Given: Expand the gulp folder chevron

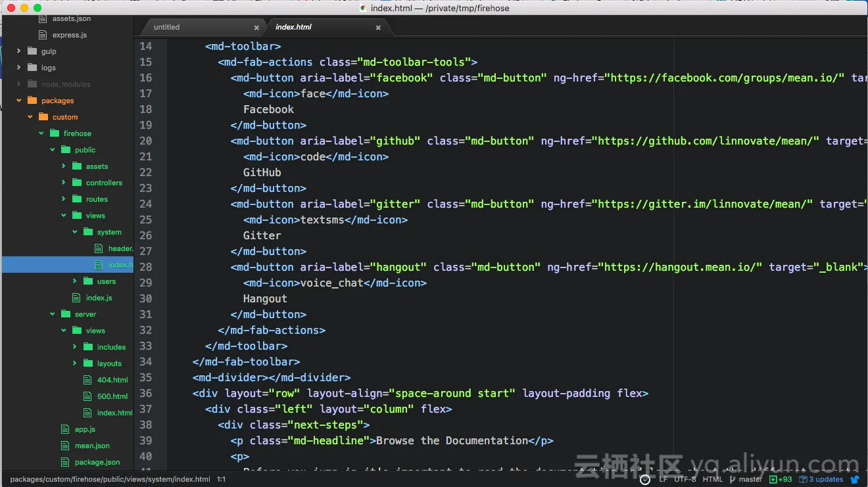Looking at the screenshot, I should click(19, 51).
